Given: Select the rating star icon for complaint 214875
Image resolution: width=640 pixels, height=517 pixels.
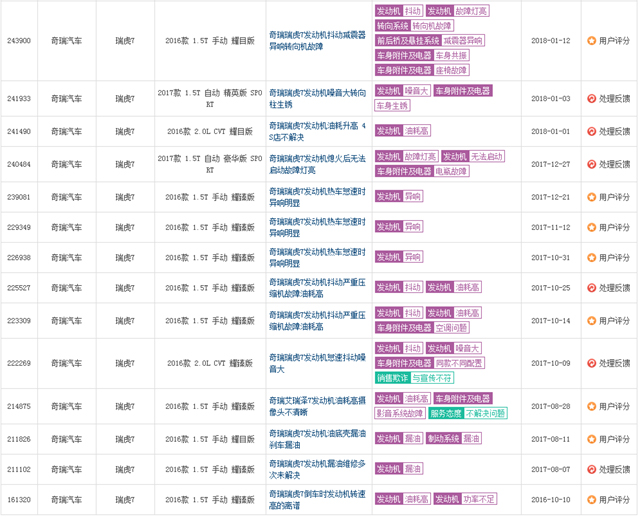Looking at the screenshot, I should click(x=591, y=406).
